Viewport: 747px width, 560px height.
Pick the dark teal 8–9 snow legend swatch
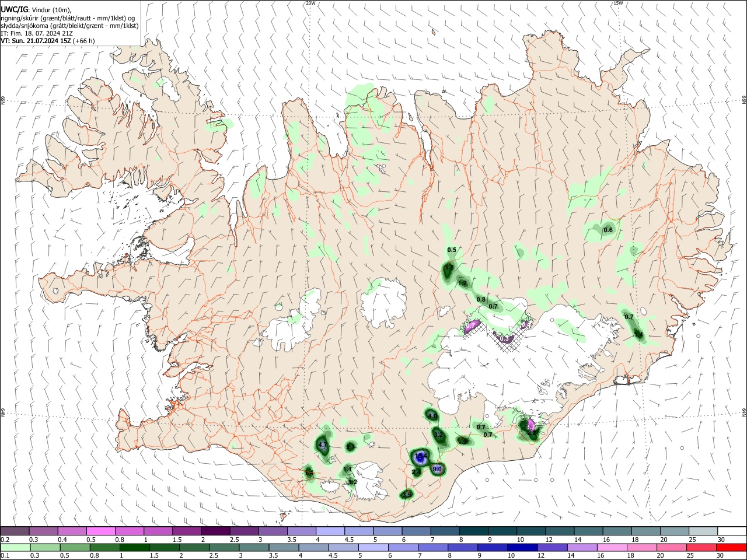(474, 531)
